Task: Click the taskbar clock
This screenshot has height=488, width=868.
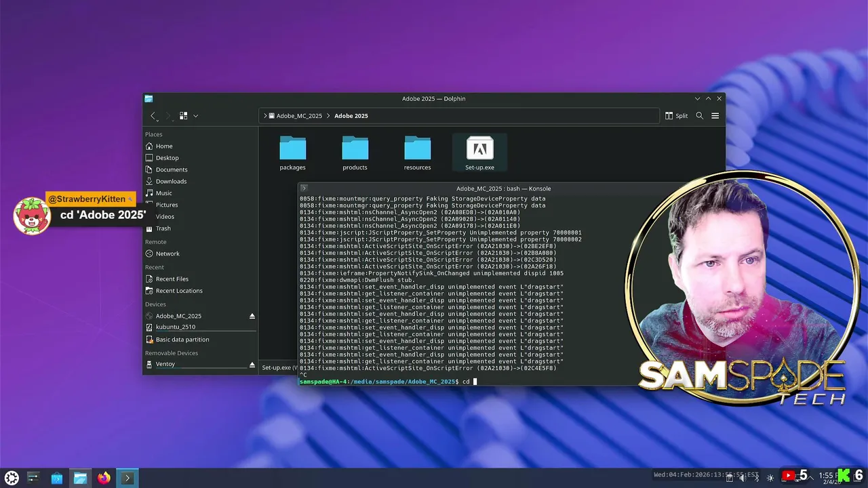Action: pos(830,477)
